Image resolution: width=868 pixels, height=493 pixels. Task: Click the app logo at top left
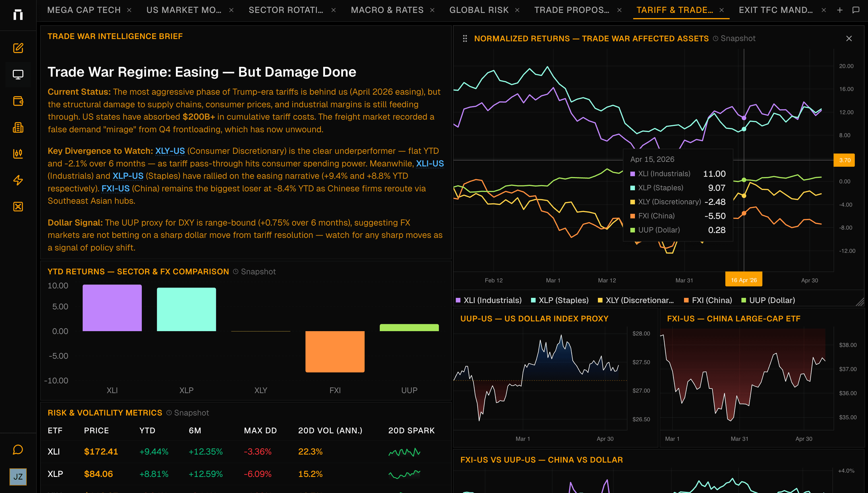point(18,15)
